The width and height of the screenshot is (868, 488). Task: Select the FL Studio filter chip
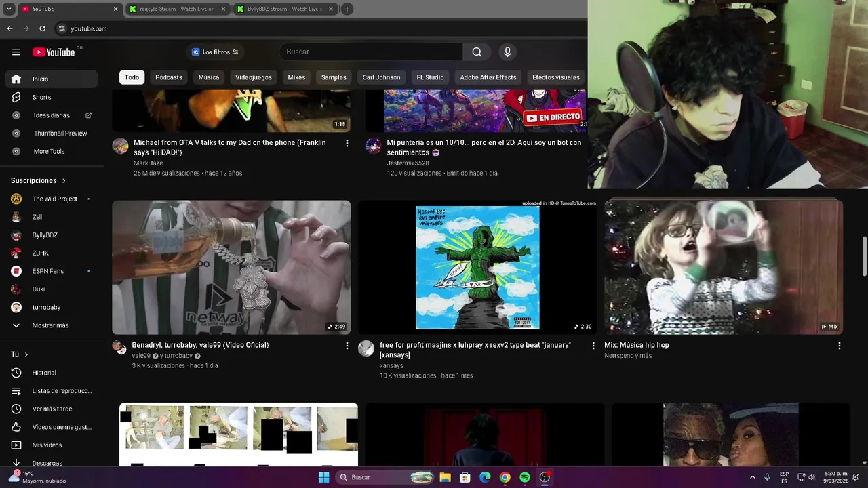[430, 77]
